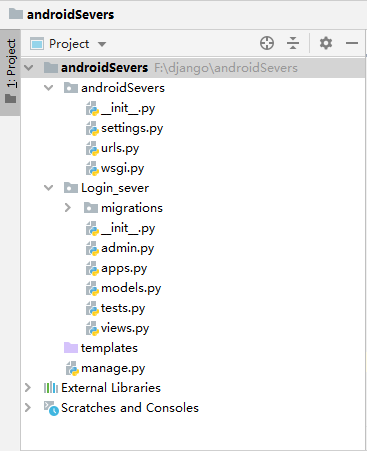Viewport: 367px width, 451px height.
Task: Hide the Project panel with minus icon
Action: click(x=352, y=43)
